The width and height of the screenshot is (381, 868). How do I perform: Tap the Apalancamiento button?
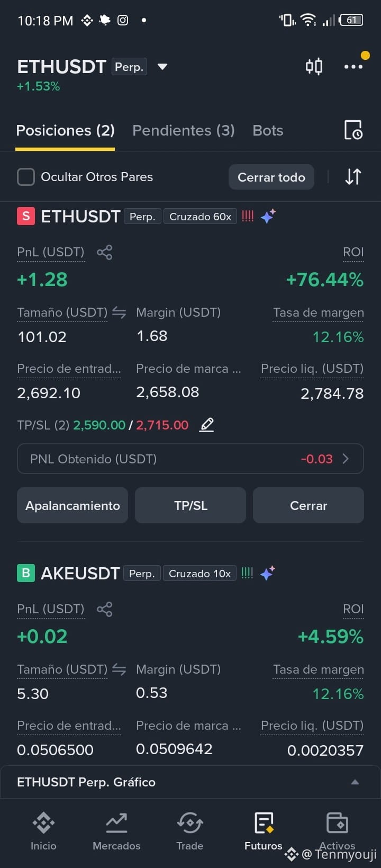coord(72,505)
